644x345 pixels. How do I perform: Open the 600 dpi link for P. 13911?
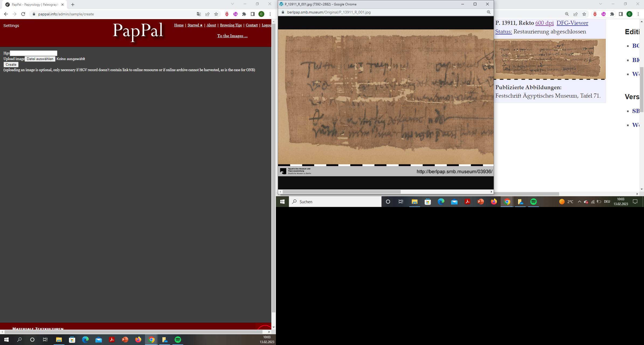point(544,23)
